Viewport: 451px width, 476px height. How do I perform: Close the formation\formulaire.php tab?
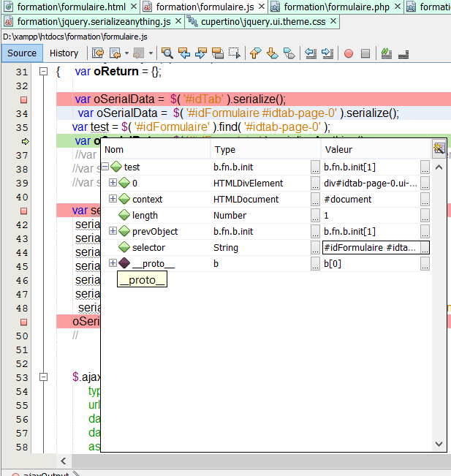tap(398, 7)
